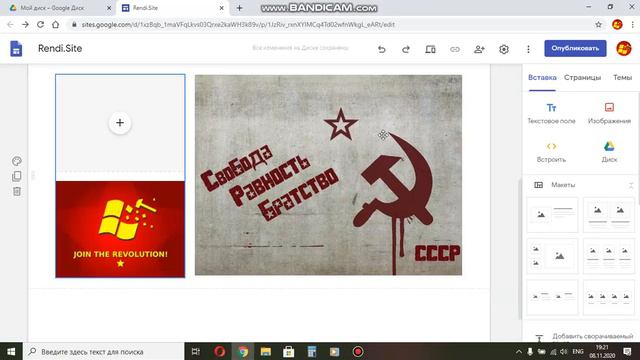Open the section background palette icon
This screenshot has width=640, height=360.
pyautogui.click(x=17, y=161)
